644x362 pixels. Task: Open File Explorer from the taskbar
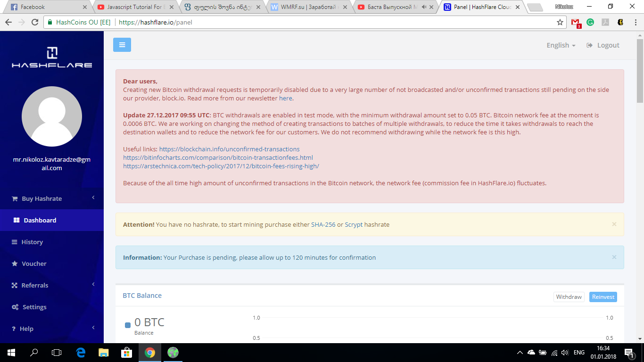click(x=103, y=353)
